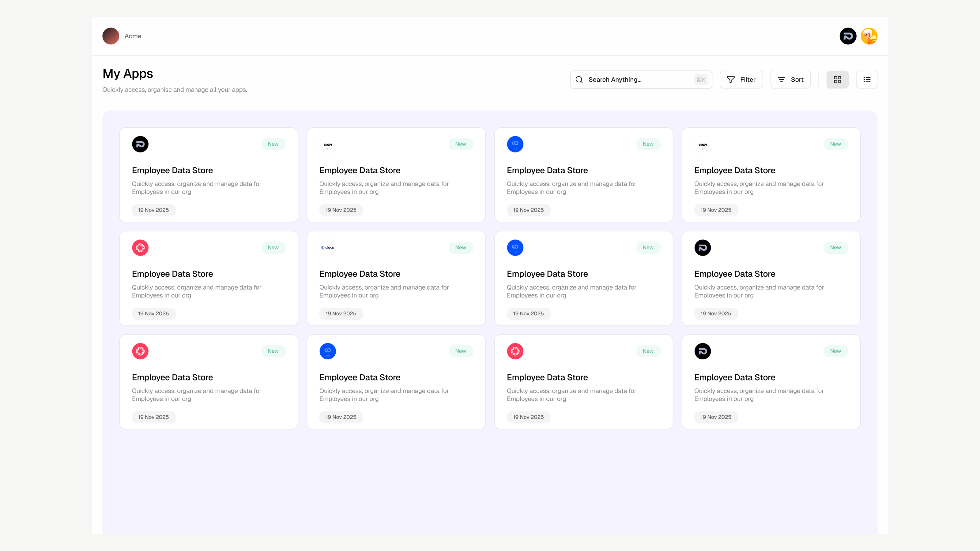Click New badge on top-right card
Screen dimensions: 980x551
click(x=835, y=144)
